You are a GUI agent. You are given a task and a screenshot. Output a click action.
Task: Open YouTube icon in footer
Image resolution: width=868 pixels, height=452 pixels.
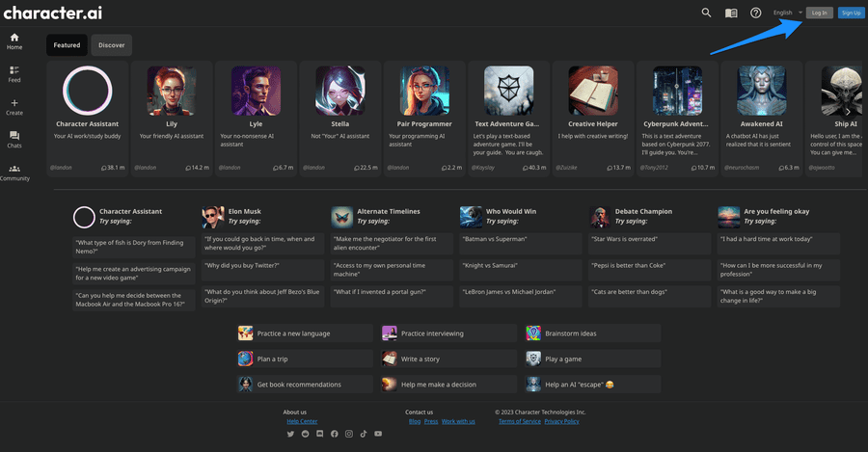coord(378,434)
